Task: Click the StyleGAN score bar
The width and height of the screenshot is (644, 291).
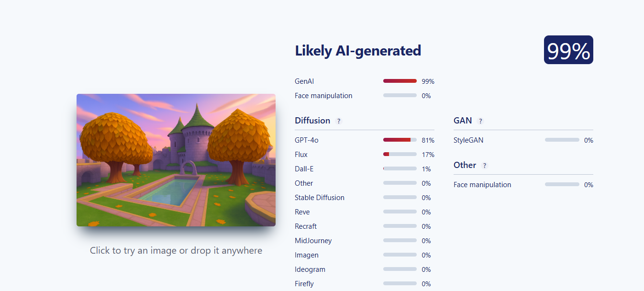Action: coord(562,140)
